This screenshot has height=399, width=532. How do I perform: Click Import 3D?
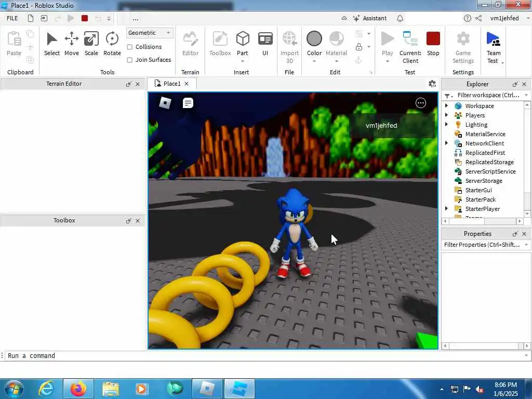289,47
